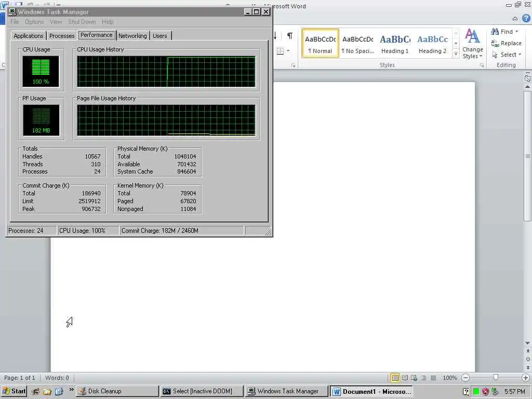Open the Find dropdown arrow
The height and width of the screenshot is (399, 532).
click(517, 32)
